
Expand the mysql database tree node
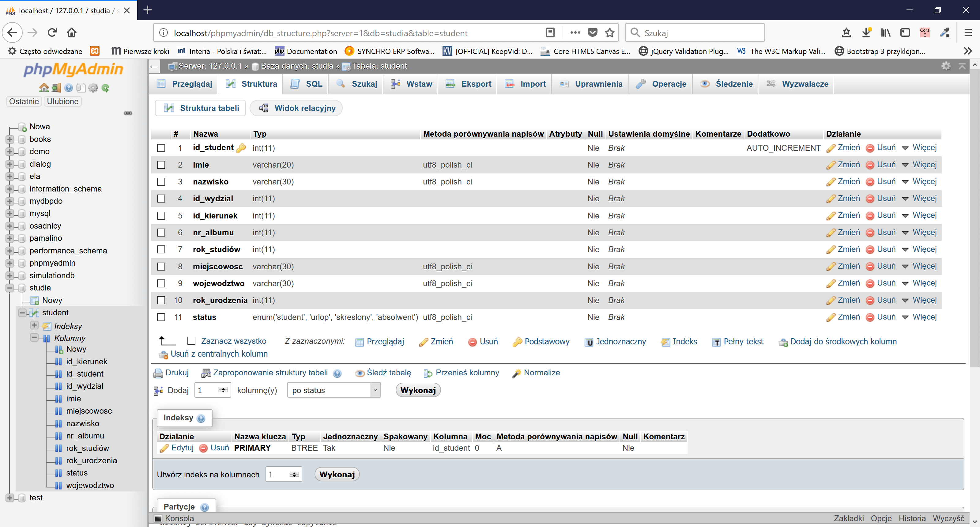[x=10, y=214]
